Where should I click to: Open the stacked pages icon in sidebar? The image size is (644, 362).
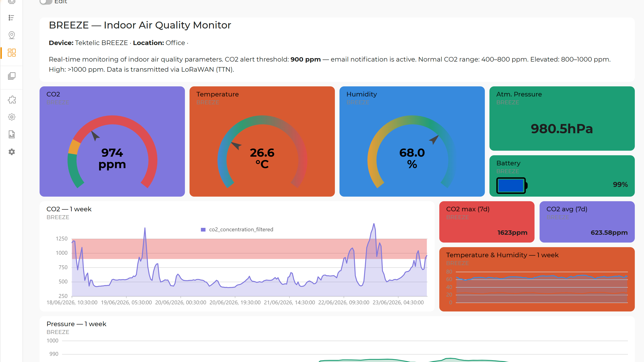point(11,76)
